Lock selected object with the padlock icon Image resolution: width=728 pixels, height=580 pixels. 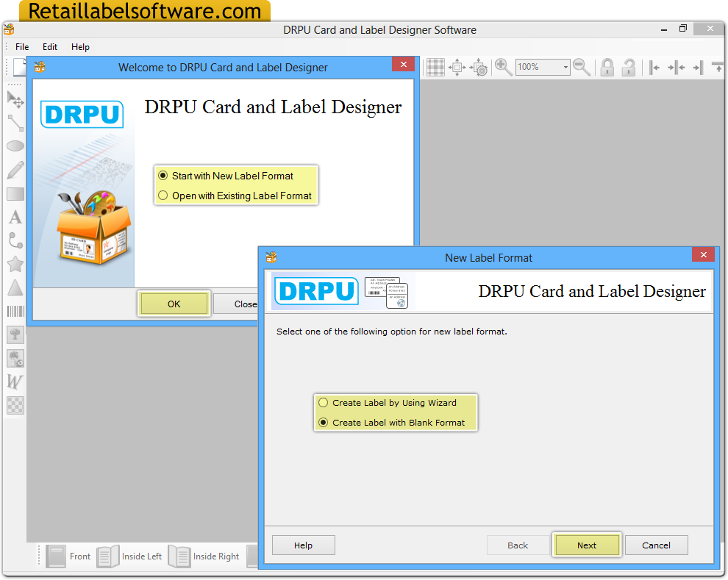point(607,67)
